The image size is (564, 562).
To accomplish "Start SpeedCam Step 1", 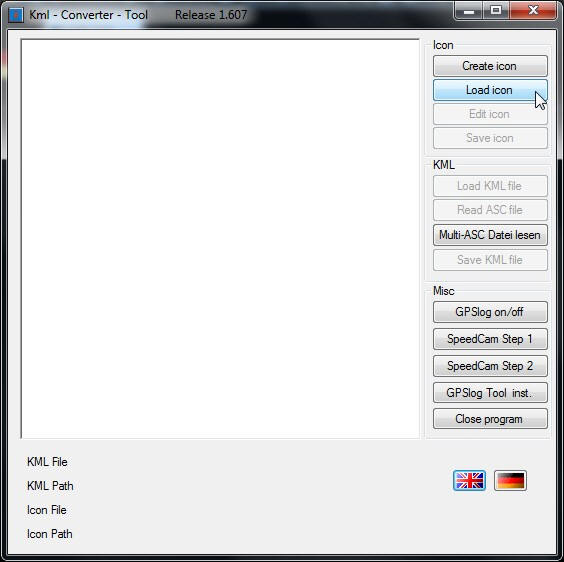I will pos(490,339).
